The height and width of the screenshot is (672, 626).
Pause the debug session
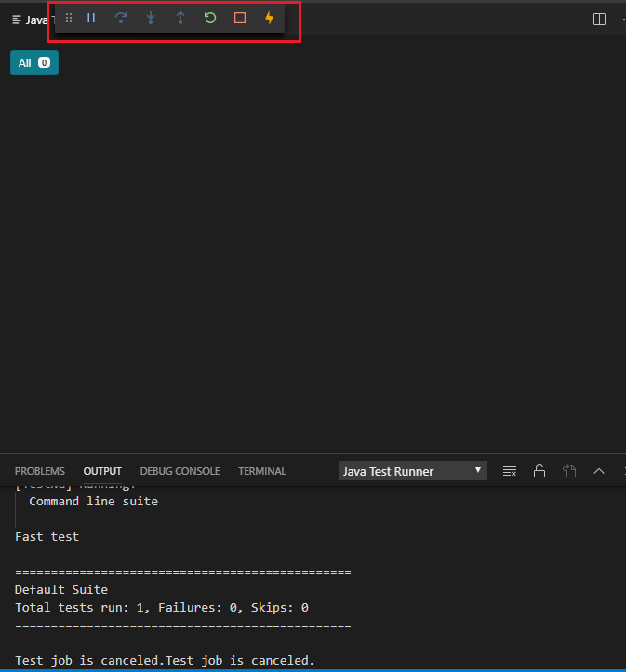coord(91,18)
